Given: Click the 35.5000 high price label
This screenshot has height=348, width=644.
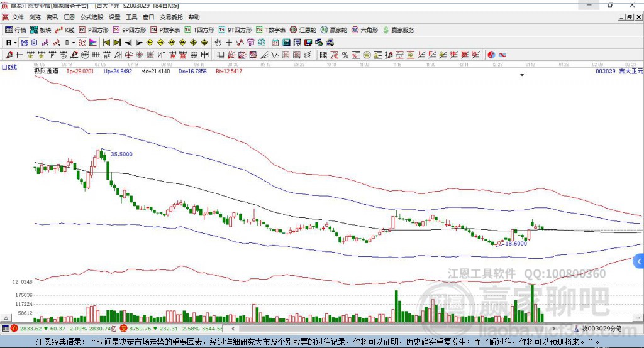Looking at the screenshot, I should [x=121, y=155].
